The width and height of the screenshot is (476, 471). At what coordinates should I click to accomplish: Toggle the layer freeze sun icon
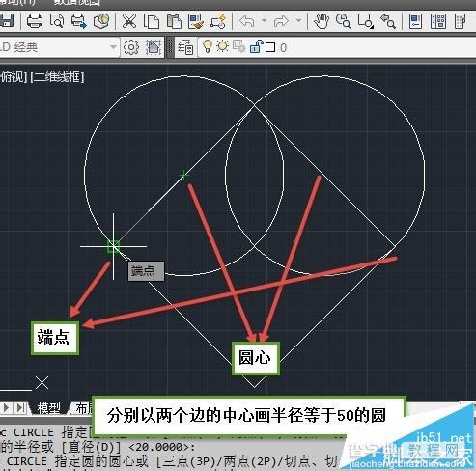(222, 46)
